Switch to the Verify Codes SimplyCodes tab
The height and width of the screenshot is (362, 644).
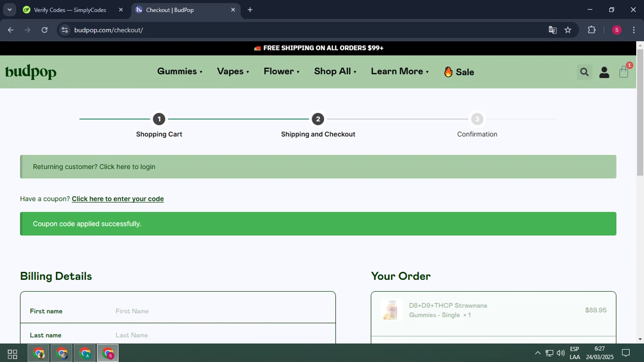click(x=70, y=10)
